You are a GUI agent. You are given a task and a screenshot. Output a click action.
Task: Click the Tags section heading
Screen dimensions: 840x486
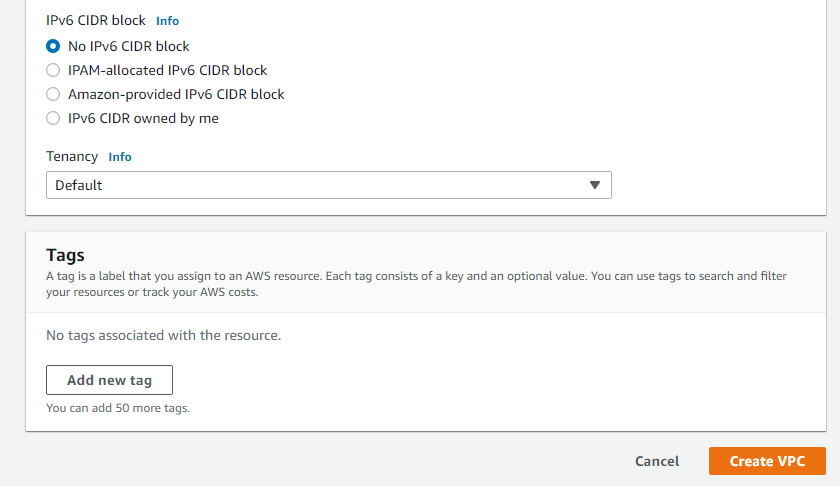[65, 256]
